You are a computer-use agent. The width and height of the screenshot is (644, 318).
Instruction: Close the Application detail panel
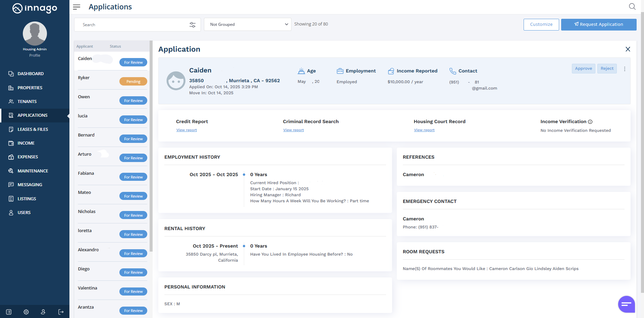click(628, 49)
